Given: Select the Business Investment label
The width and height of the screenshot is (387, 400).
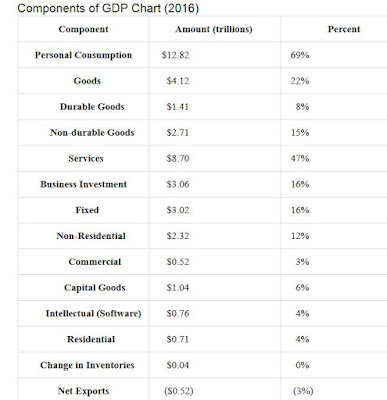Looking at the screenshot, I should click(x=83, y=184).
